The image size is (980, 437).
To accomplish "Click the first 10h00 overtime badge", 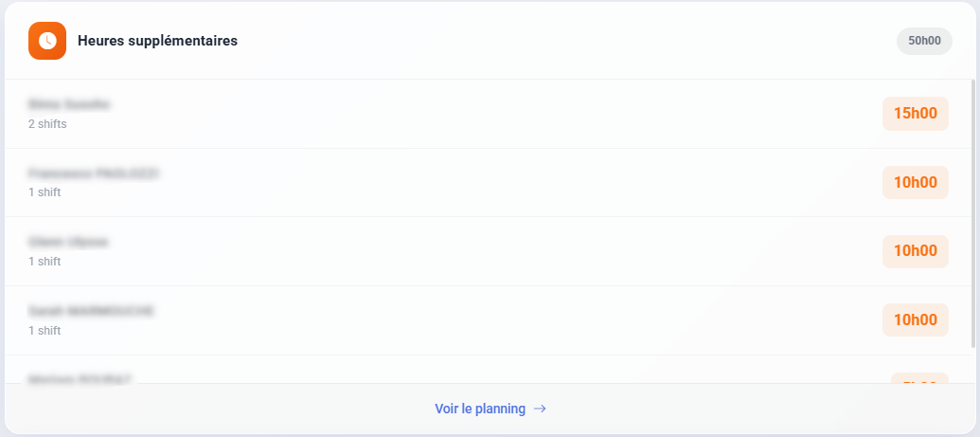I will pyautogui.click(x=915, y=183).
